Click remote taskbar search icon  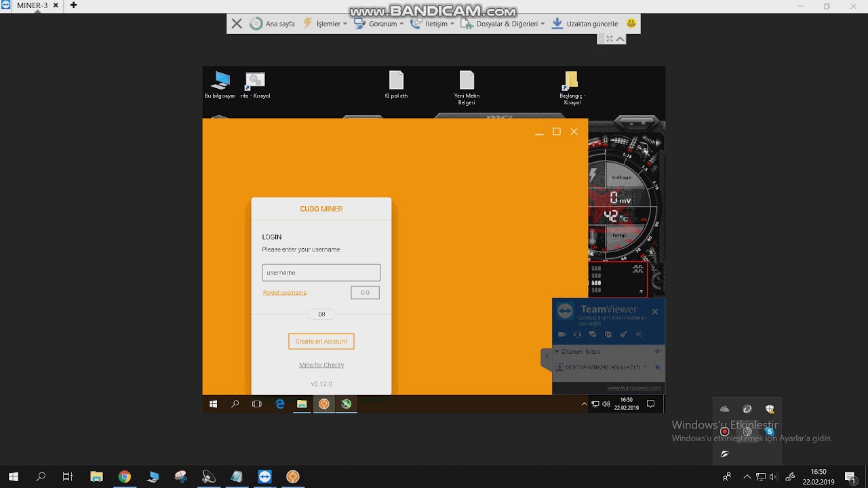pos(235,404)
